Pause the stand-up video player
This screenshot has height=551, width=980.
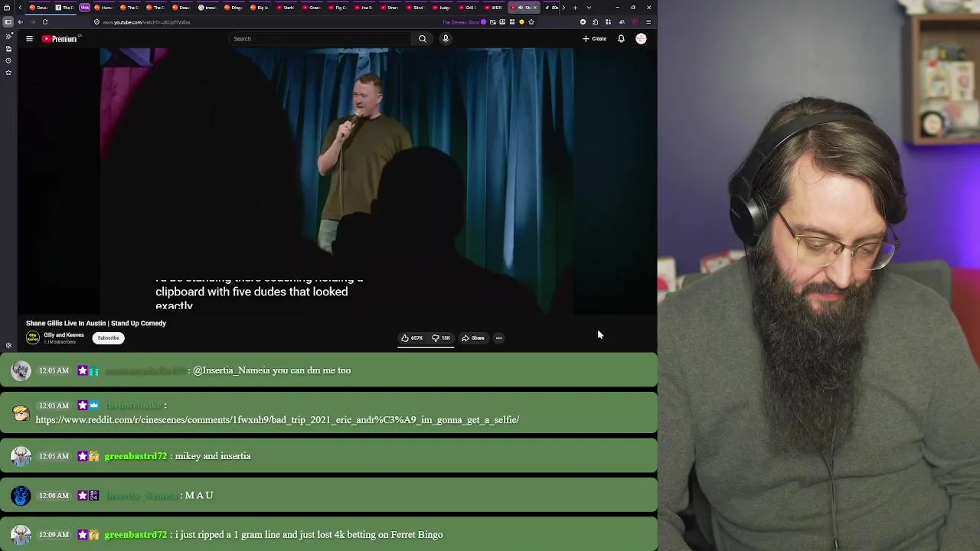click(337, 181)
